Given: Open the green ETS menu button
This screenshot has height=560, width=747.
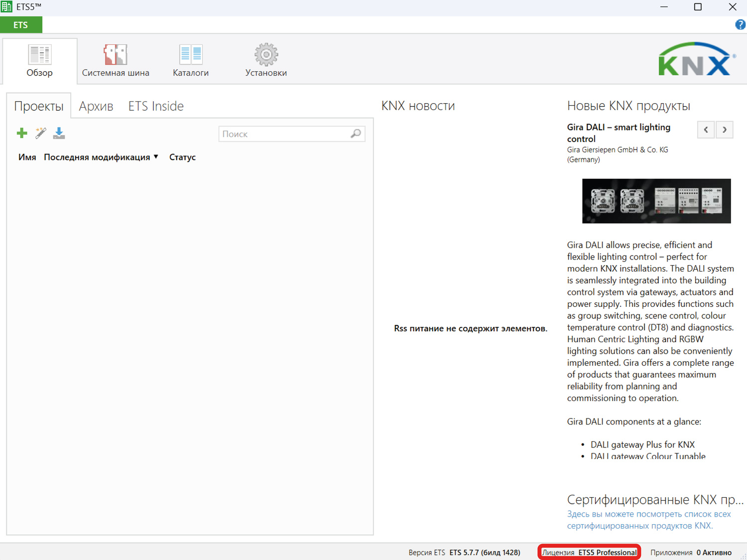Looking at the screenshot, I should [x=21, y=25].
